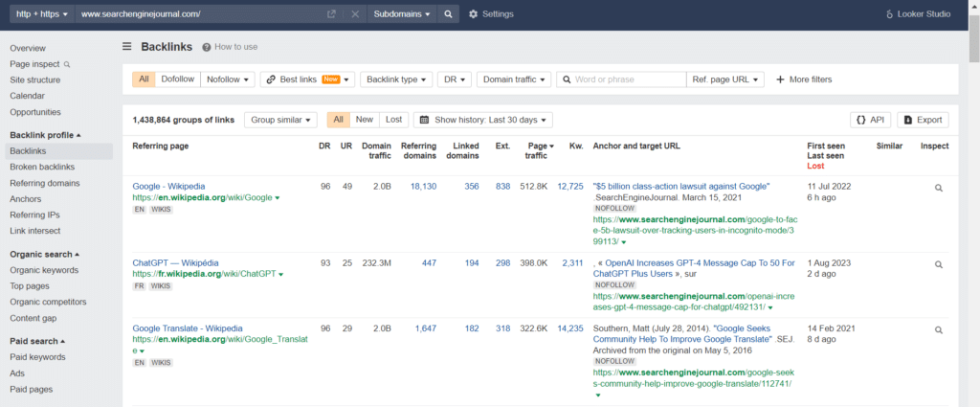Run search with magnifier button in top bar
The width and height of the screenshot is (980, 407).
(x=448, y=13)
